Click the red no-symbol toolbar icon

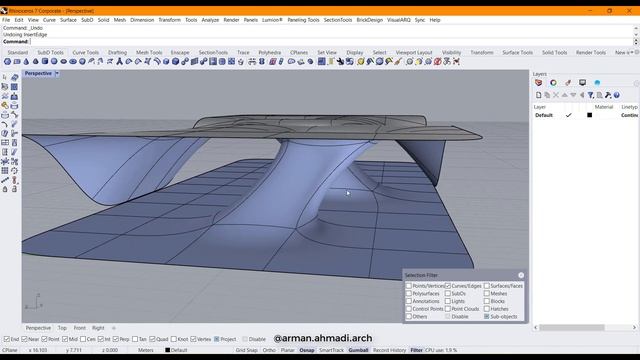click(438, 62)
